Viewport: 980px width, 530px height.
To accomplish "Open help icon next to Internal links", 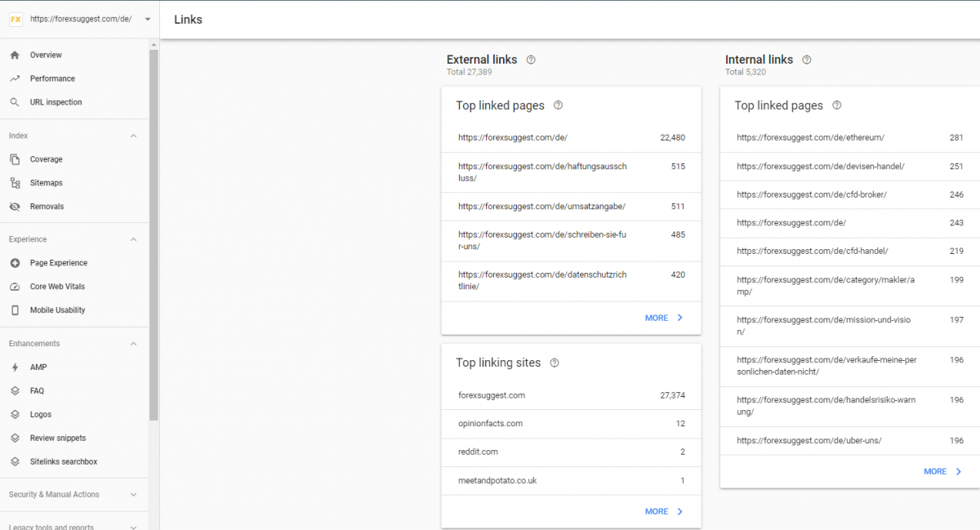I will coord(807,60).
